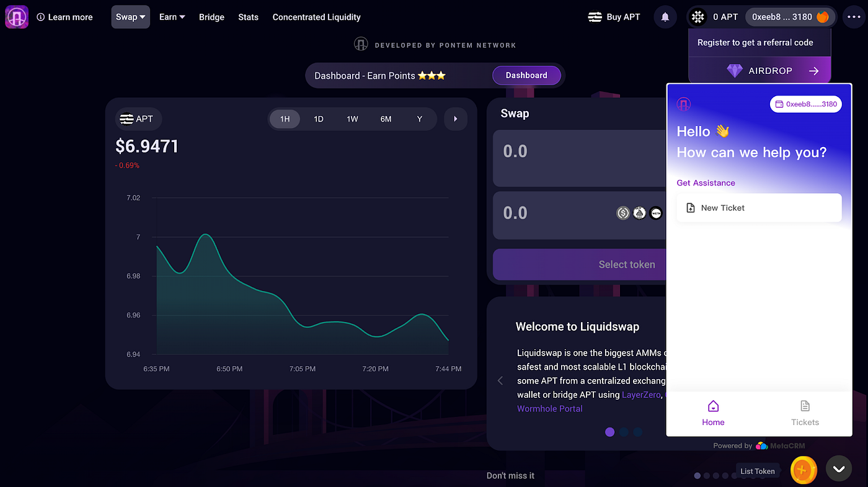Viewport: 868px width, 487px height.
Task: Open the AIRDROP banner
Action: click(x=759, y=71)
